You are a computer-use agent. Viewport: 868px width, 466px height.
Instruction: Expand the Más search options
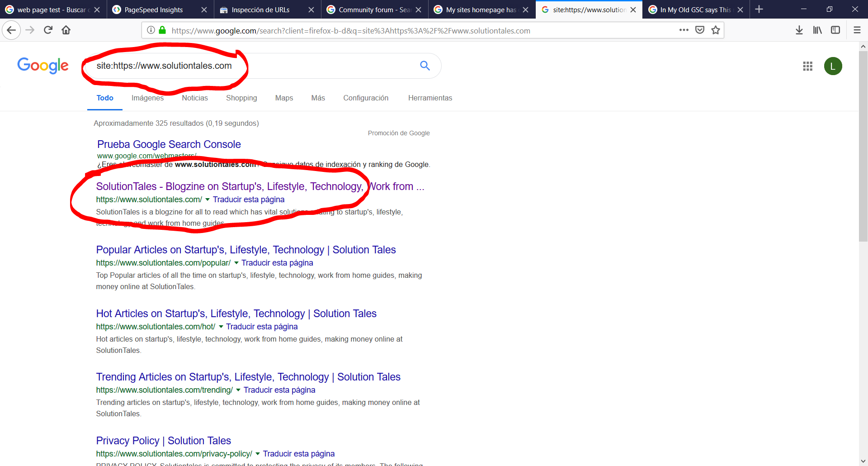[x=318, y=98]
